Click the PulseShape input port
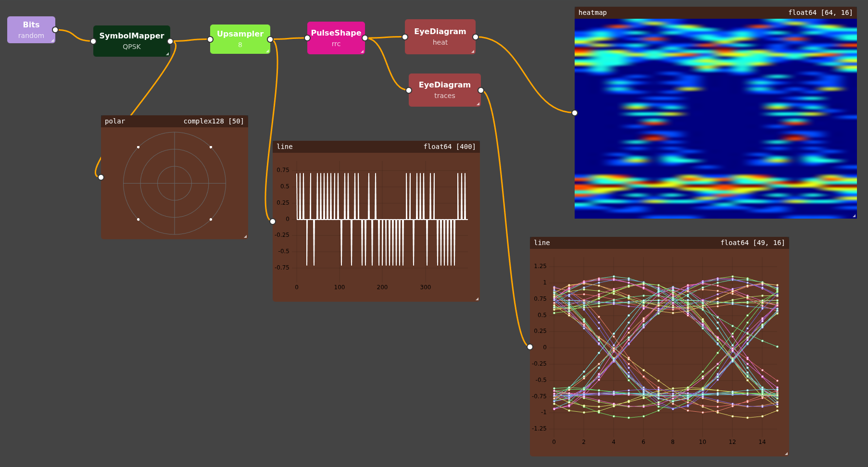Image resolution: width=868 pixels, height=467 pixels. [x=307, y=38]
